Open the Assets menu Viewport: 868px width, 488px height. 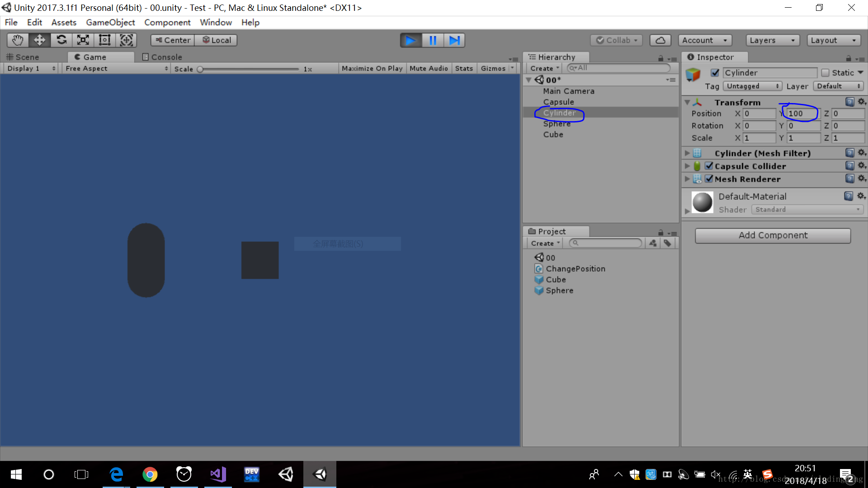[64, 22]
